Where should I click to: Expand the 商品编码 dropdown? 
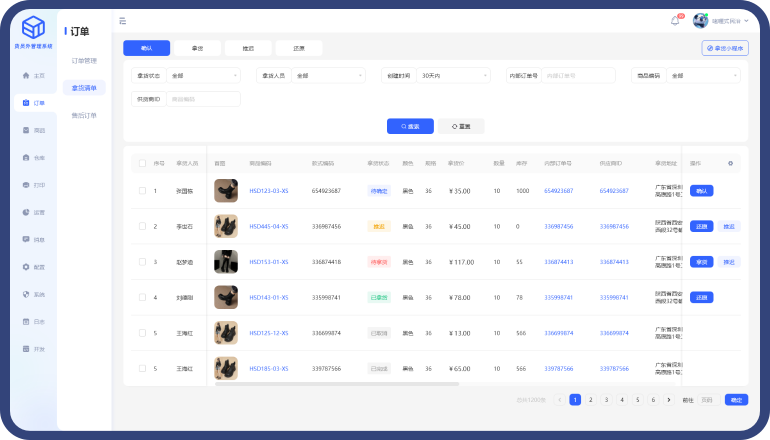705,75
